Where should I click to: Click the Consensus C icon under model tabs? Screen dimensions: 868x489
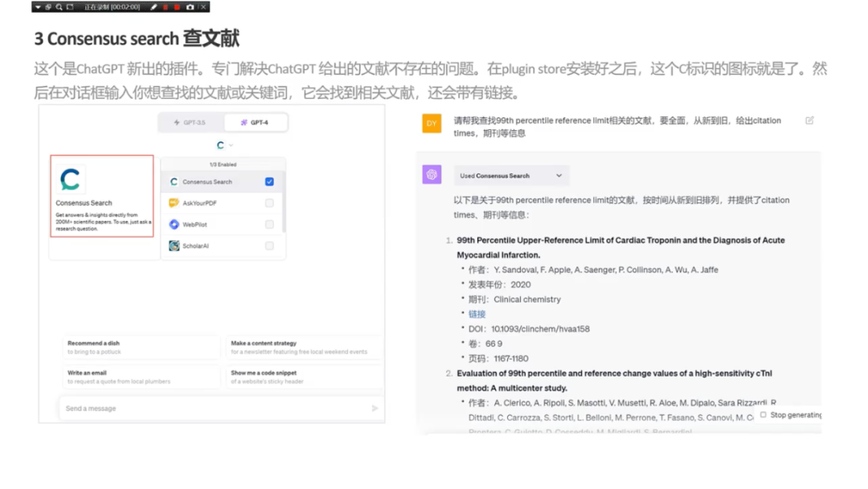220,145
